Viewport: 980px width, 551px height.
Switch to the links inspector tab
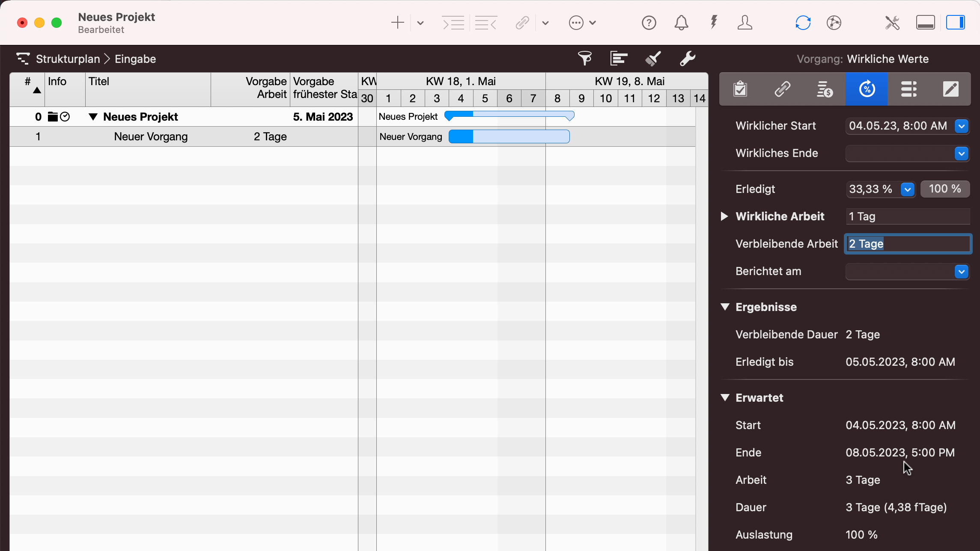(x=782, y=89)
